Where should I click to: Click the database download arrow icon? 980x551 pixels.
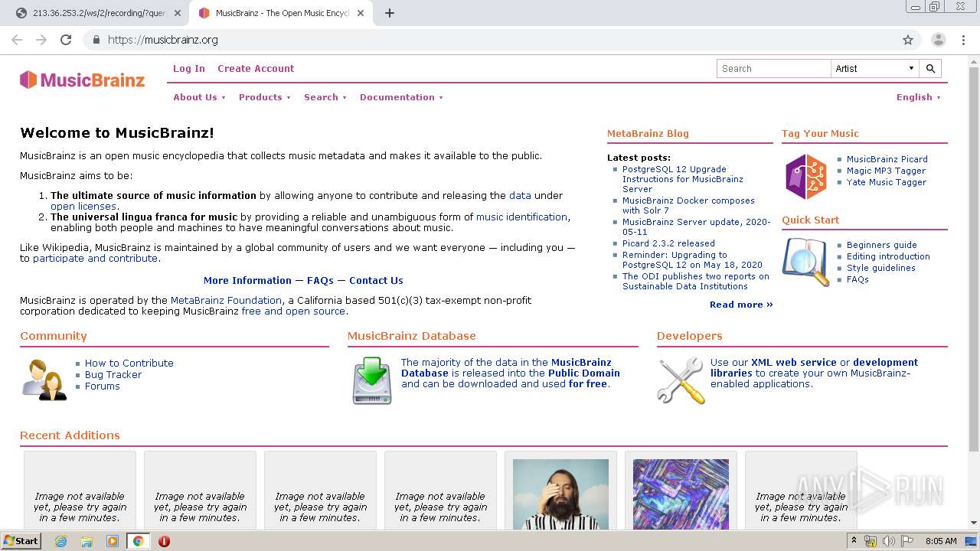pyautogui.click(x=372, y=380)
